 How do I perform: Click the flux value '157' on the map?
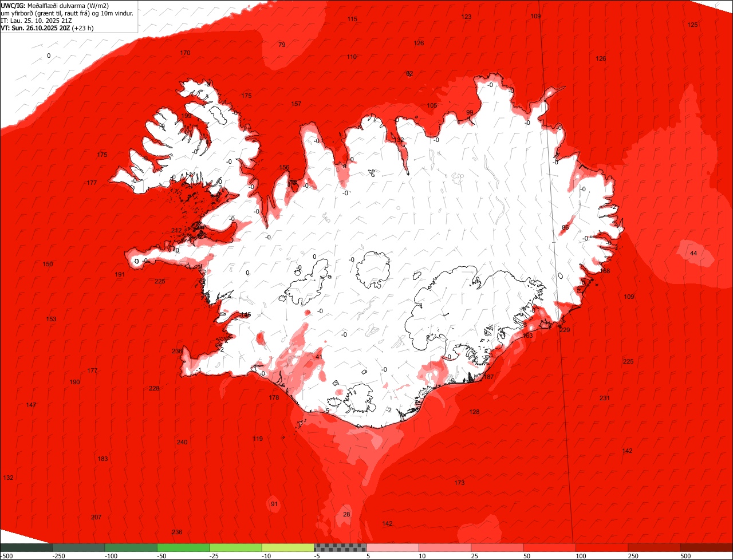pos(296,104)
